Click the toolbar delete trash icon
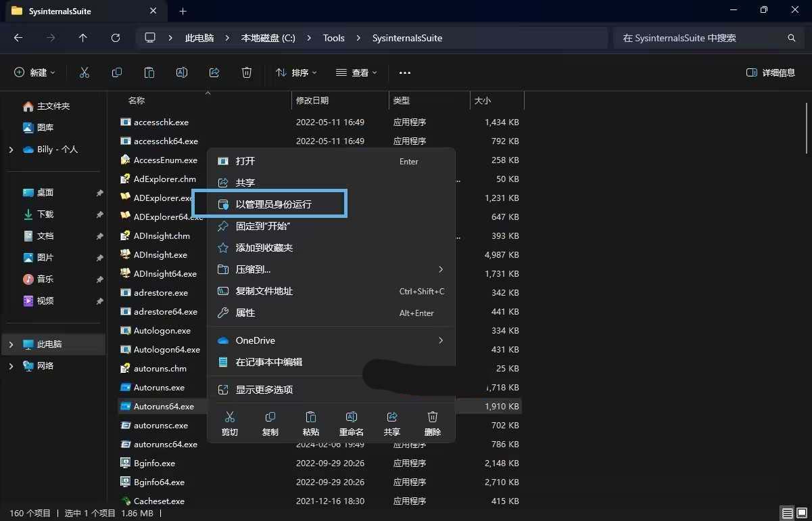 tap(247, 72)
